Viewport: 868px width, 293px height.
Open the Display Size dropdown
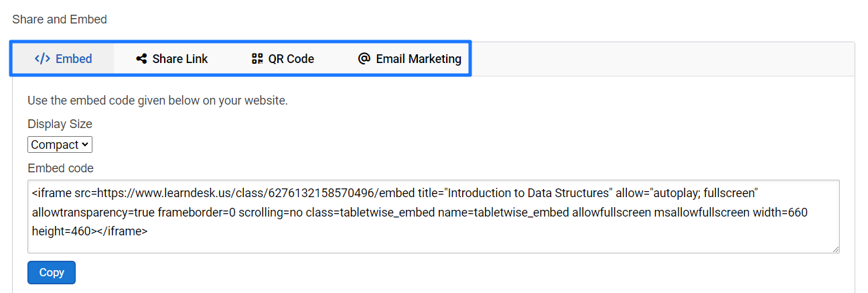coord(60,145)
